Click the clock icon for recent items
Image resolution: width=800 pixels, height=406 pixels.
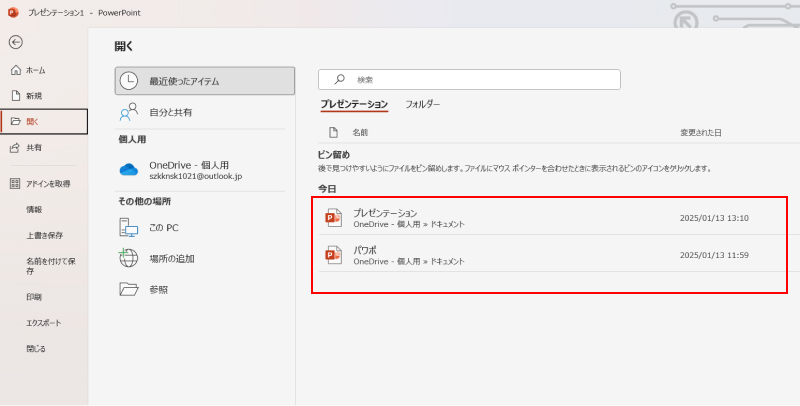point(129,81)
